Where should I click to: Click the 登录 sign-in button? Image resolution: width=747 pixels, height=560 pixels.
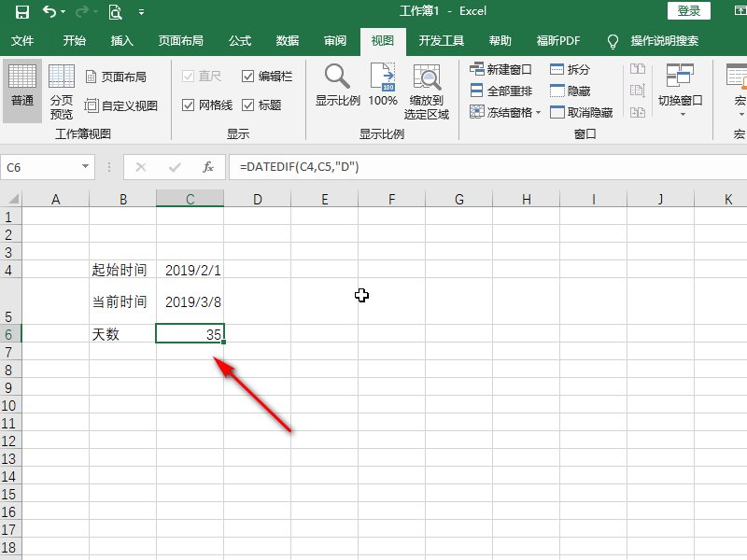point(689,11)
